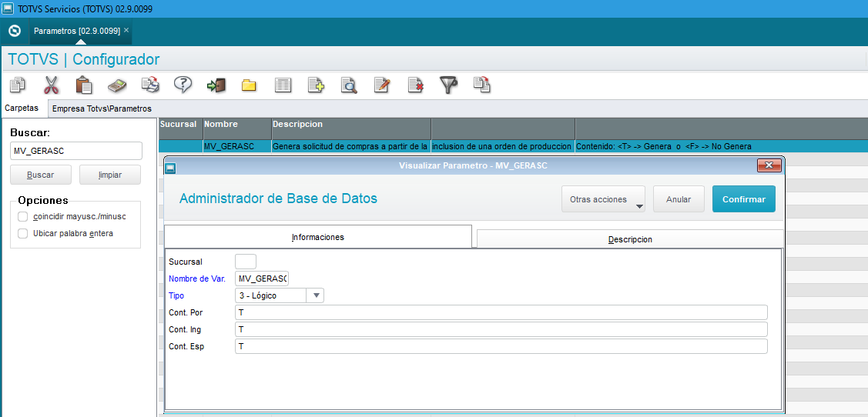This screenshot has height=417, width=868.
Task: Click 'Genera solicitud de compras' cell
Action: tap(351, 146)
